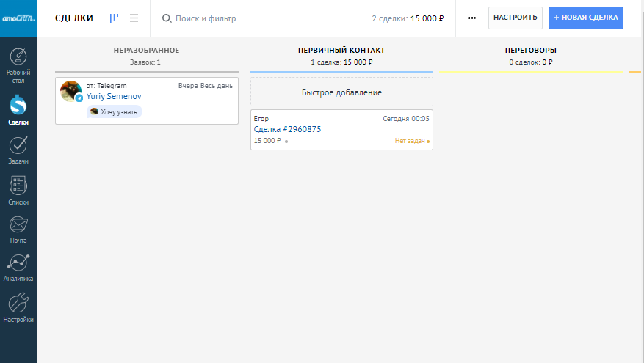
Task: Open the Настройки settings wrench icon
Action: pyautogui.click(x=18, y=307)
